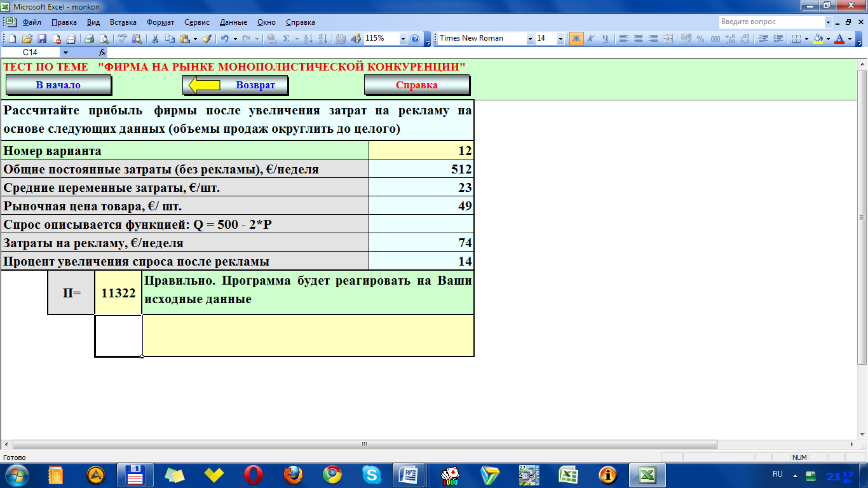Image resolution: width=868 pixels, height=488 pixels.
Task: Copy selection using the Copy icon
Action: coord(170,39)
